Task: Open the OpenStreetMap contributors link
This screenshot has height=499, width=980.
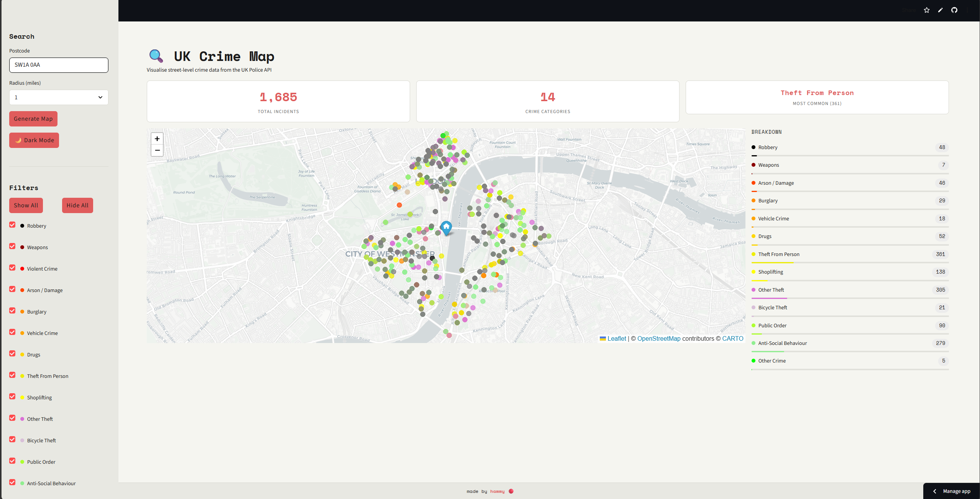Action: coord(658,338)
